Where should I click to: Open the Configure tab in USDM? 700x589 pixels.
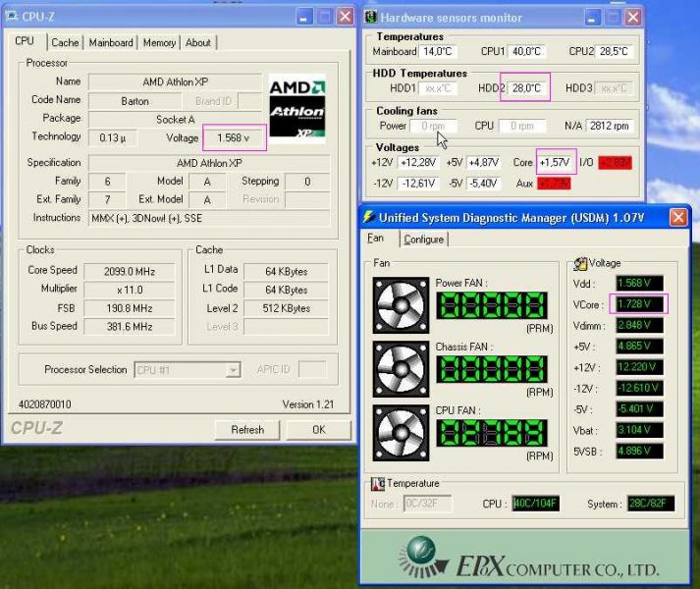[424, 240]
